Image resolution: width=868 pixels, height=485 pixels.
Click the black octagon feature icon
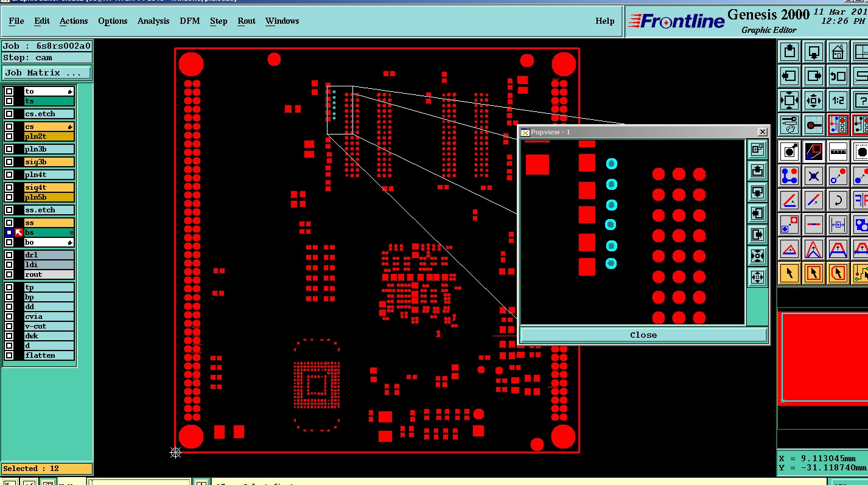pos(861,152)
